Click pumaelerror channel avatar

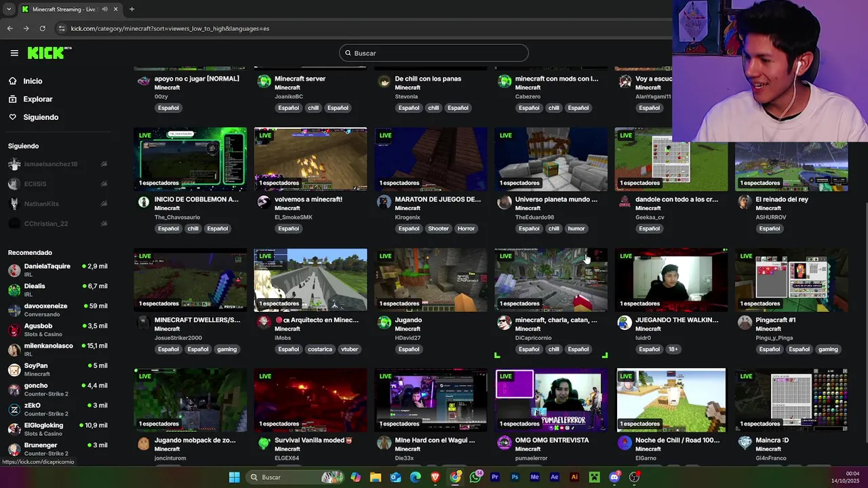click(x=504, y=443)
